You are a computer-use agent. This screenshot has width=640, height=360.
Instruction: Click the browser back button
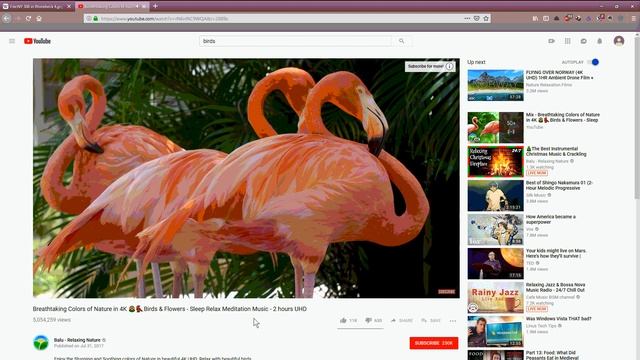7,18
